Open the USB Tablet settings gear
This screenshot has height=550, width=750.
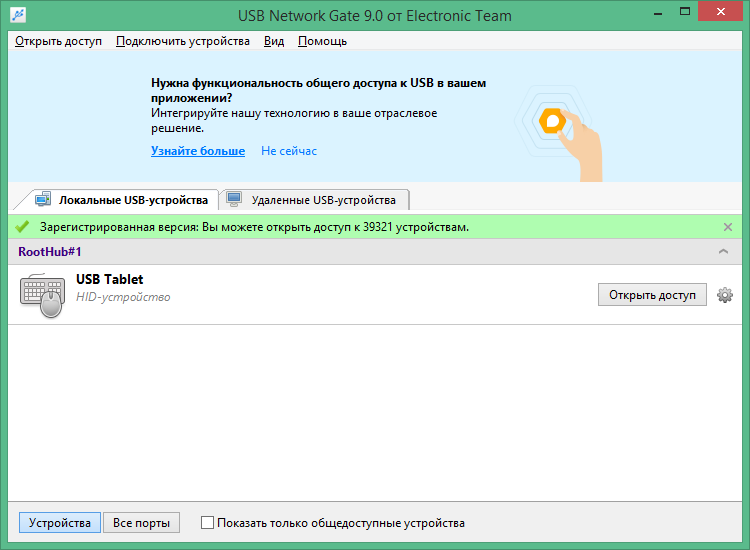[725, 295]
